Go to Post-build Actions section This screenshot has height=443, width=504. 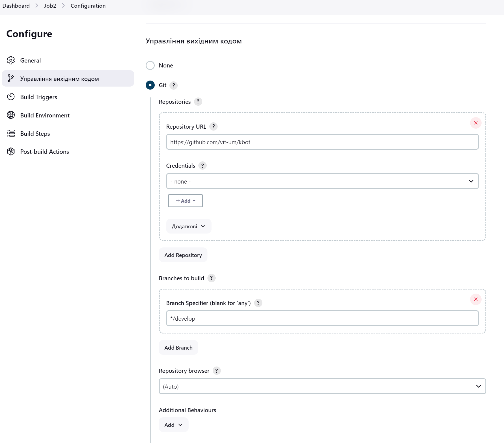click(68, 152)
